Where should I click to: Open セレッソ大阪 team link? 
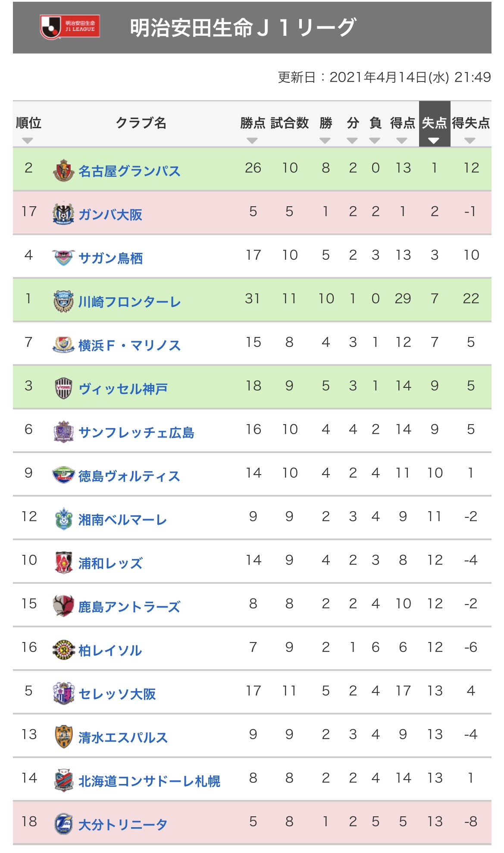(117, 694)
